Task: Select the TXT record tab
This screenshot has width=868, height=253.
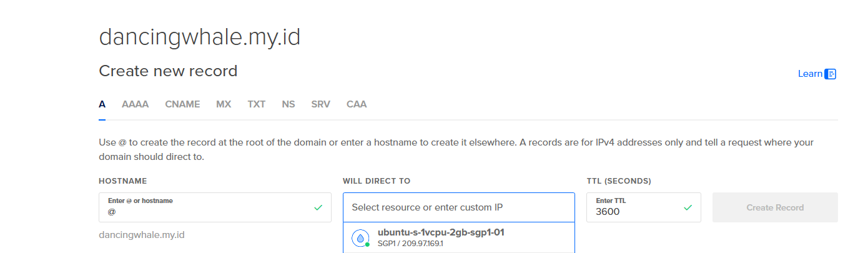Action: pyautogui.click(x=256, y=104)
